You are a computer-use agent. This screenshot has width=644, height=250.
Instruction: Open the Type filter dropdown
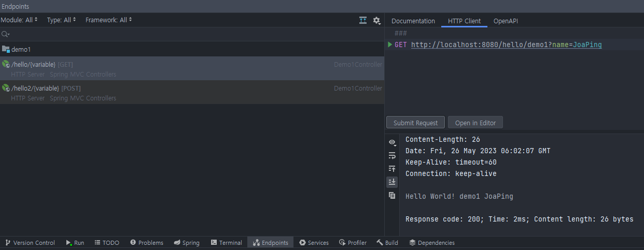coord(62,20)
